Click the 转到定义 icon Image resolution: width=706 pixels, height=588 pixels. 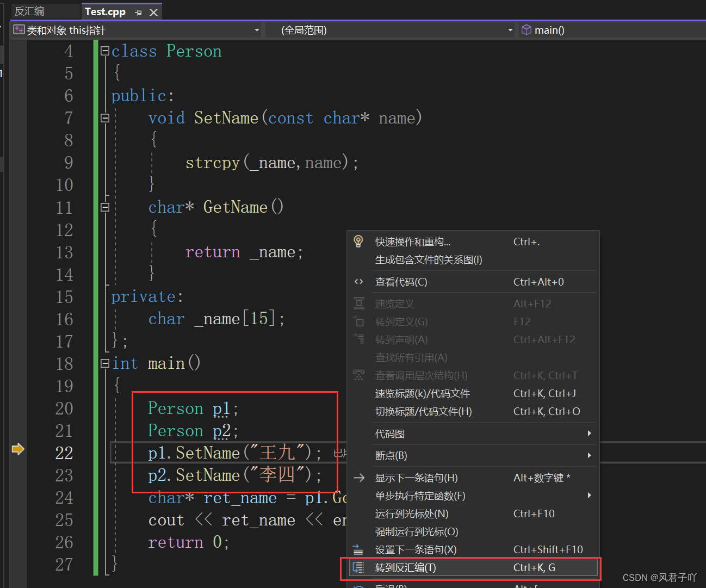tap(358, 321)
